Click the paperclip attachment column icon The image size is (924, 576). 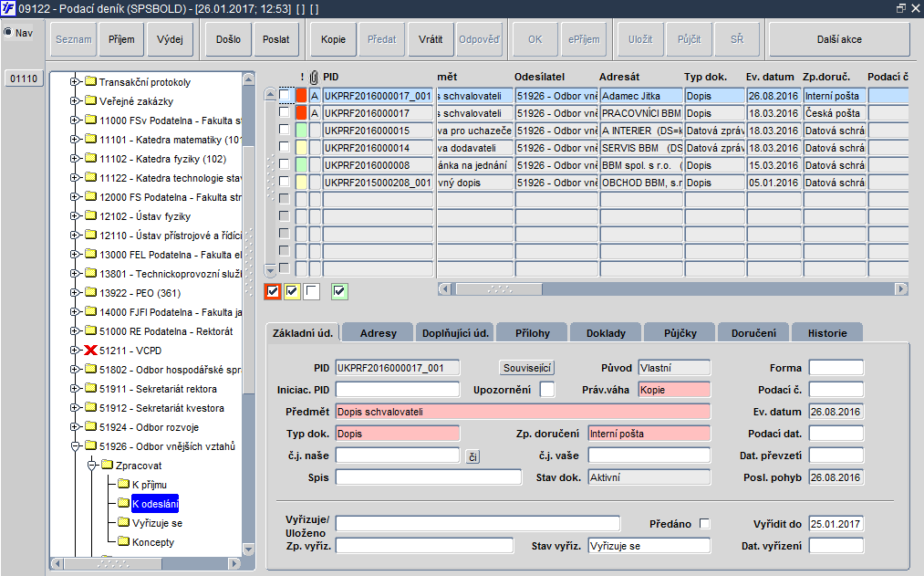pos(315,76)
